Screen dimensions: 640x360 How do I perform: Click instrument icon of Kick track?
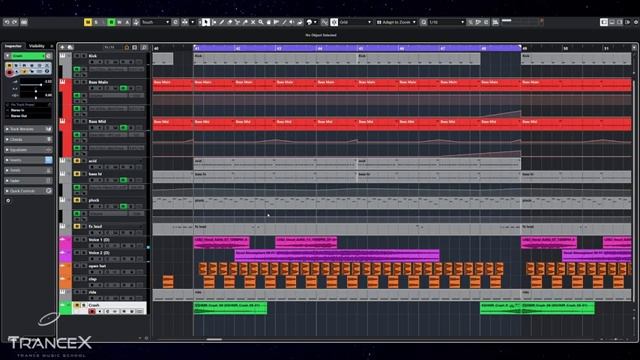tap(62, 56)
